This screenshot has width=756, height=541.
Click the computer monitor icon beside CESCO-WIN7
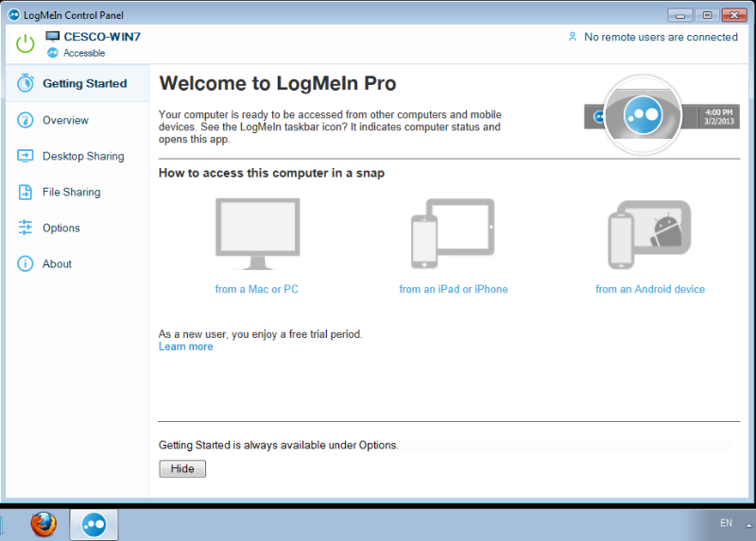click(x=53, y=37)
